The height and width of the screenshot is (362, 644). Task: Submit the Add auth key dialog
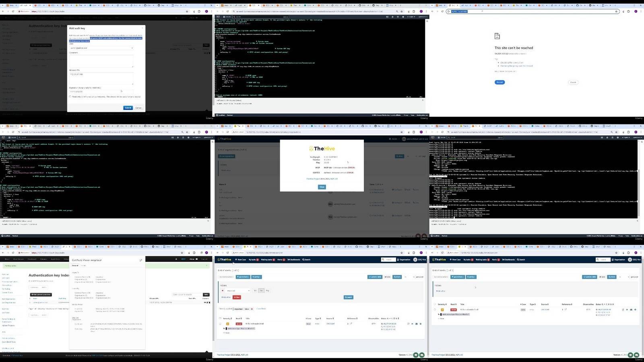coord(128,108)
